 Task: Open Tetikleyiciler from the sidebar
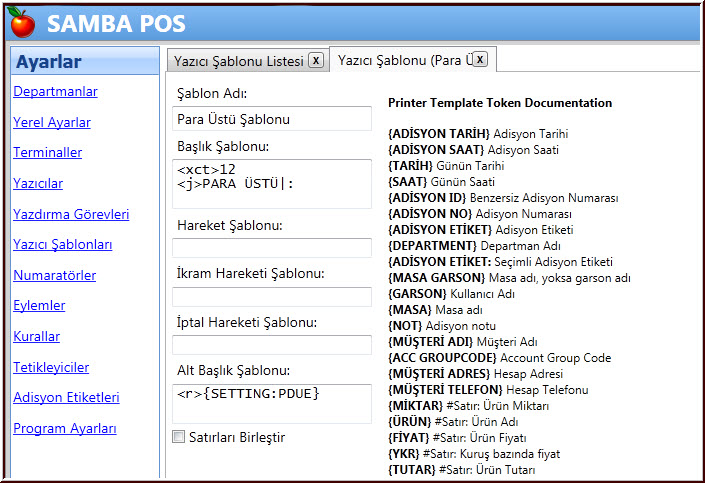point(51,368)
